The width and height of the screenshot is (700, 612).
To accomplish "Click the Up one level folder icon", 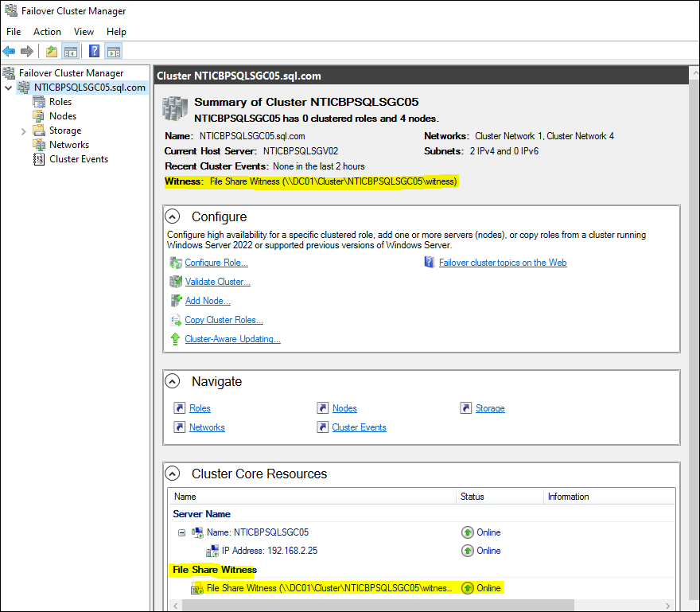I will click(52, 52).
